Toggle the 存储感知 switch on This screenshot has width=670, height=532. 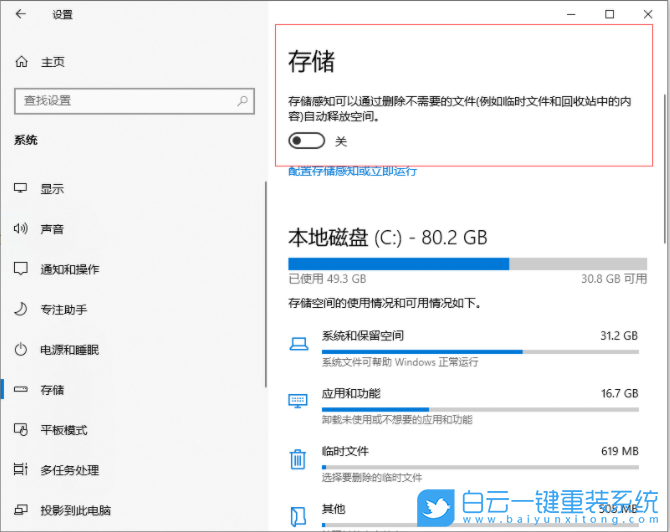coord(306,141)
